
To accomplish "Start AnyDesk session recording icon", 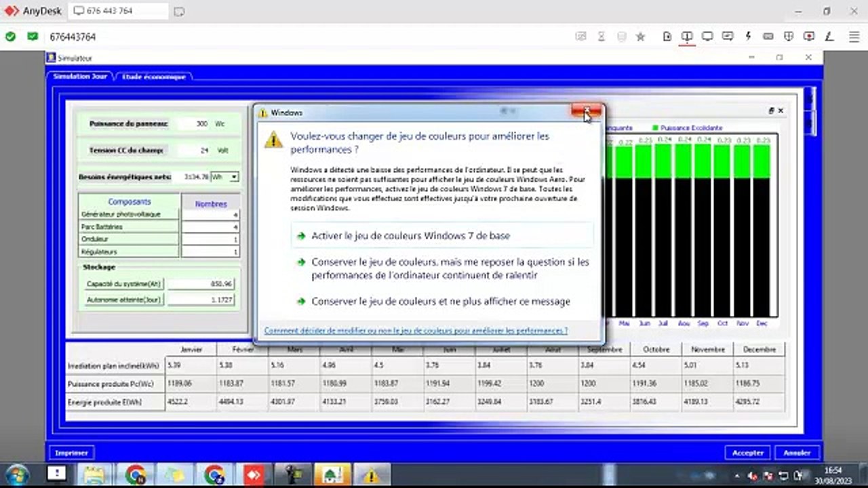I will [x=809, y=37].
